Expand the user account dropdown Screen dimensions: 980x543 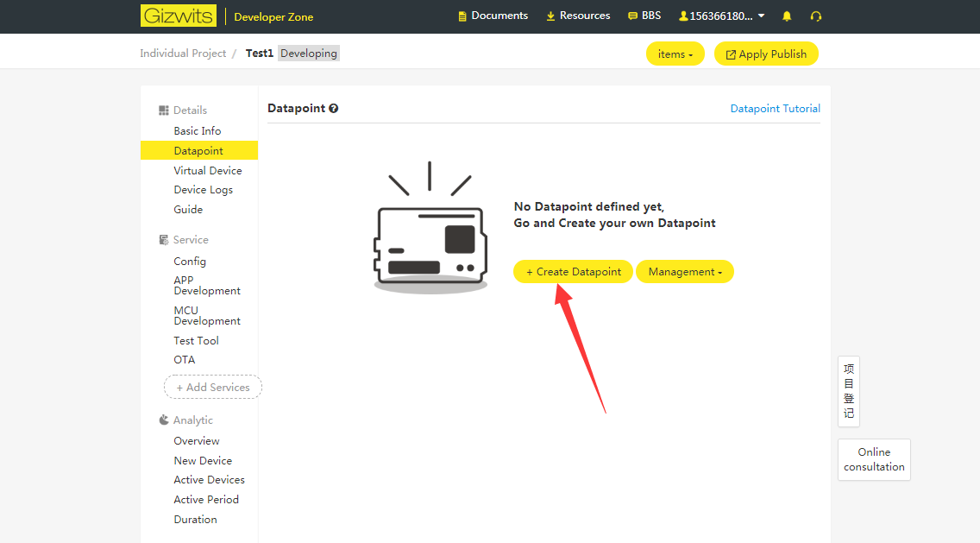(722, 16)
